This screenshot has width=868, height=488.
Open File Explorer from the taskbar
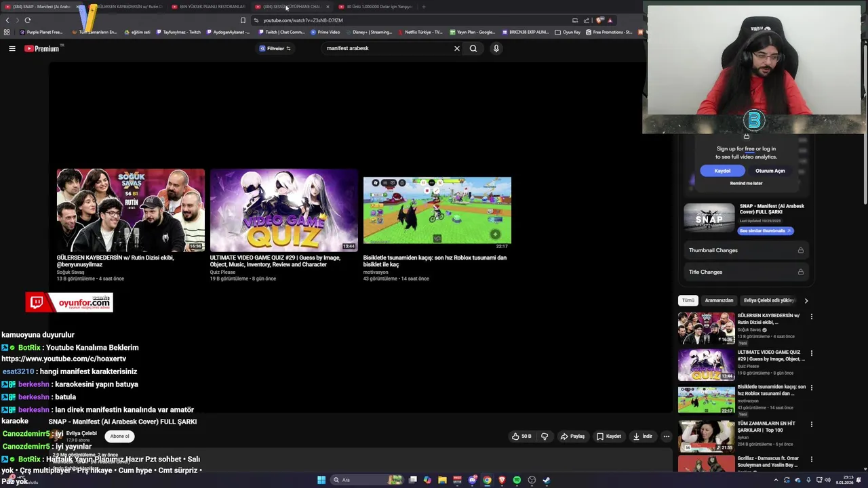442,480
